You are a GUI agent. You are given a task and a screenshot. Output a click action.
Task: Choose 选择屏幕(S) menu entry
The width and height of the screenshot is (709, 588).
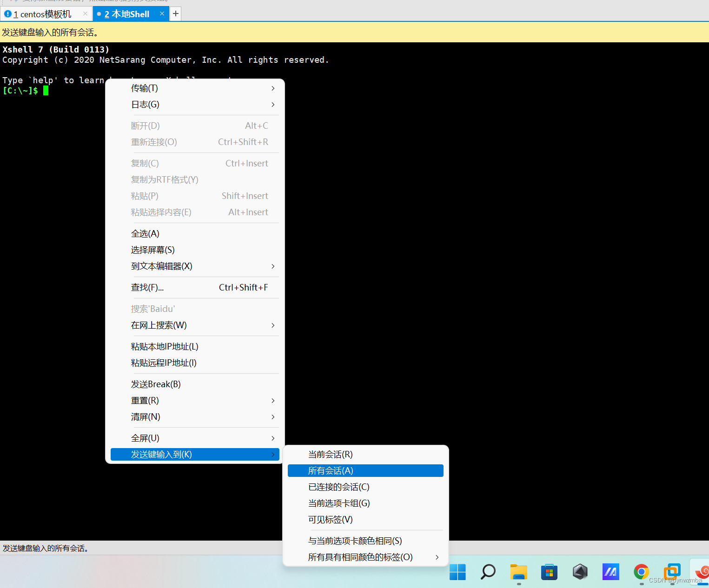tap(195, 250)
